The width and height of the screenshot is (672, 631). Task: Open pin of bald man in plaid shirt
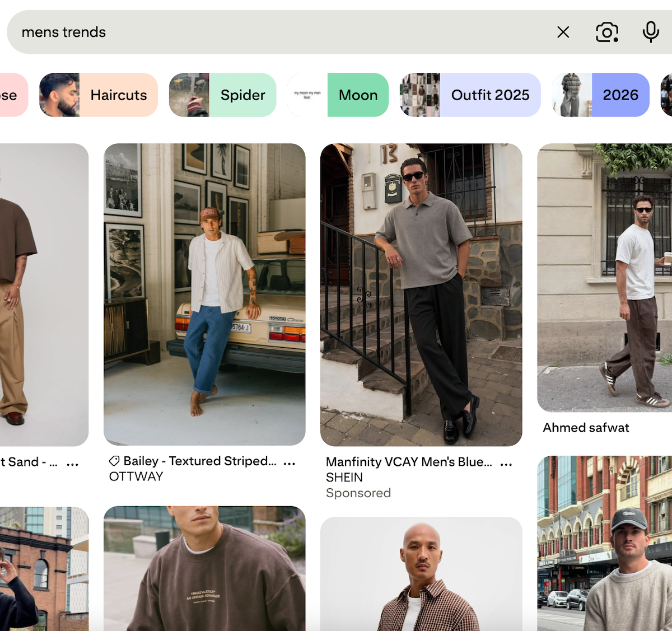(421, 574)
